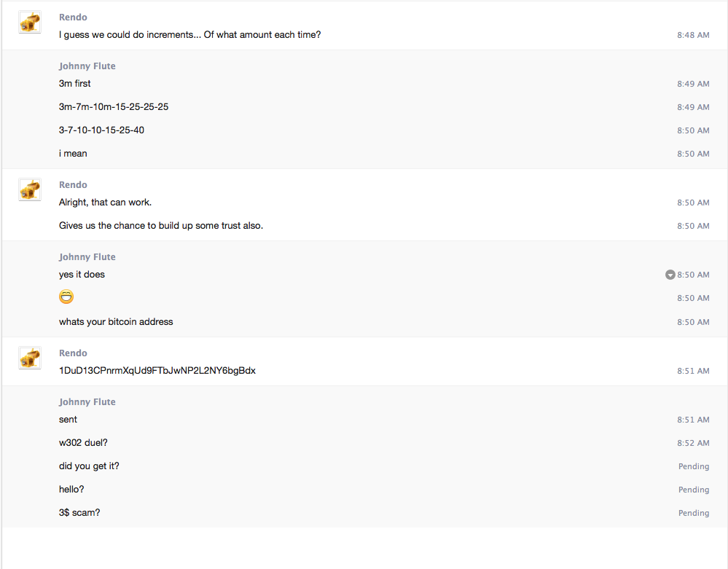Open Rendo's profile from the 8:48 AM message
This screenshot has width=728, height=569.
(x=73, y=17)
